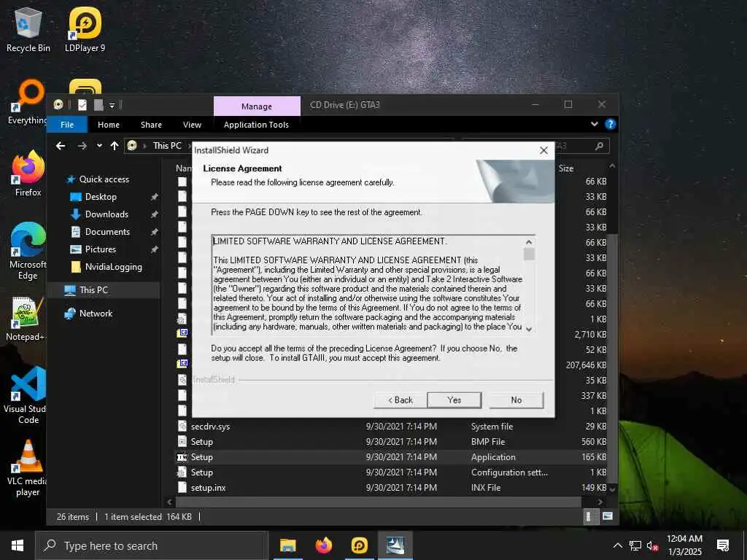Click the license agreement scrollbar thumb

[x=529, y=254]
